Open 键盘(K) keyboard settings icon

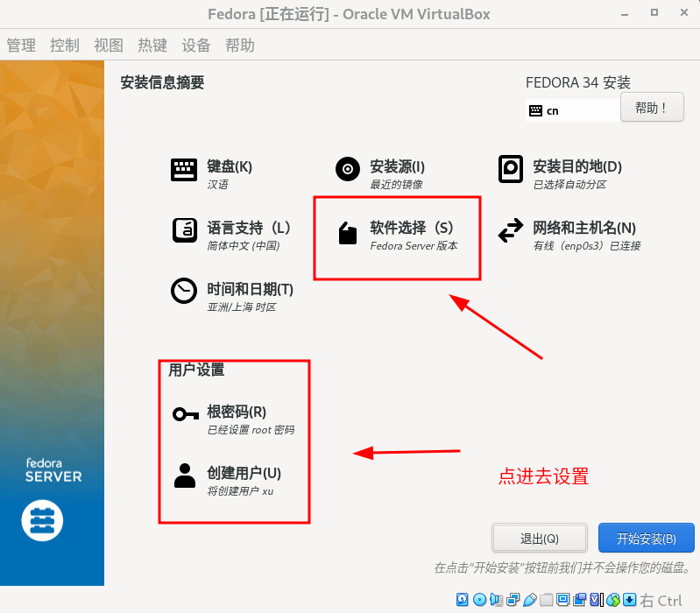(184, 170)
